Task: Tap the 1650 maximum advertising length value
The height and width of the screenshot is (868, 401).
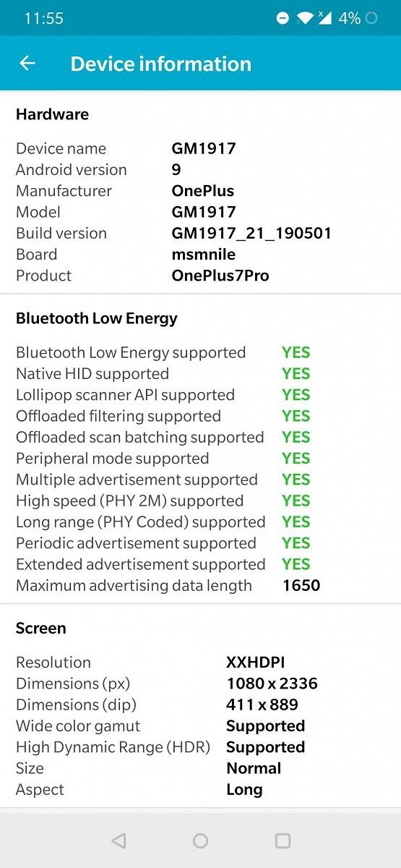Action: [x=301, y=585]
